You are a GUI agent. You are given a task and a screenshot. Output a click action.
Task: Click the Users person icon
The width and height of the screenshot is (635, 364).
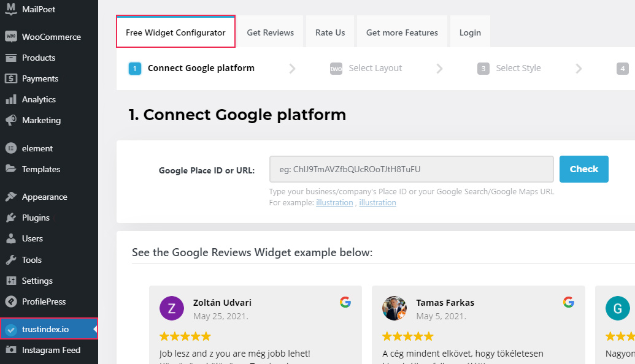coord(11,238)
